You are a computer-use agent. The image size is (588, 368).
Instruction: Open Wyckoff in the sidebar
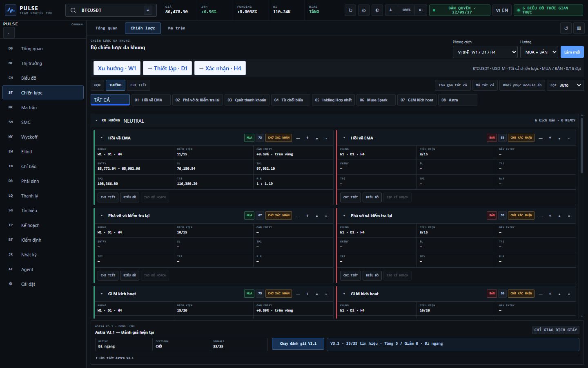tap(43, 137)
